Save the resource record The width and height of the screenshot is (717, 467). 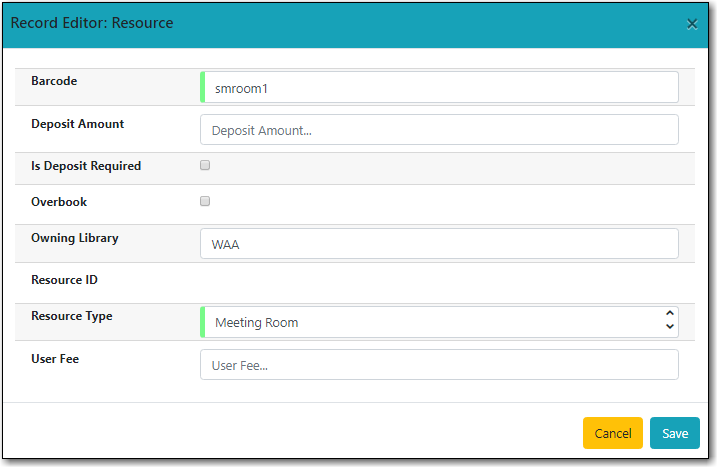(674, 433)
